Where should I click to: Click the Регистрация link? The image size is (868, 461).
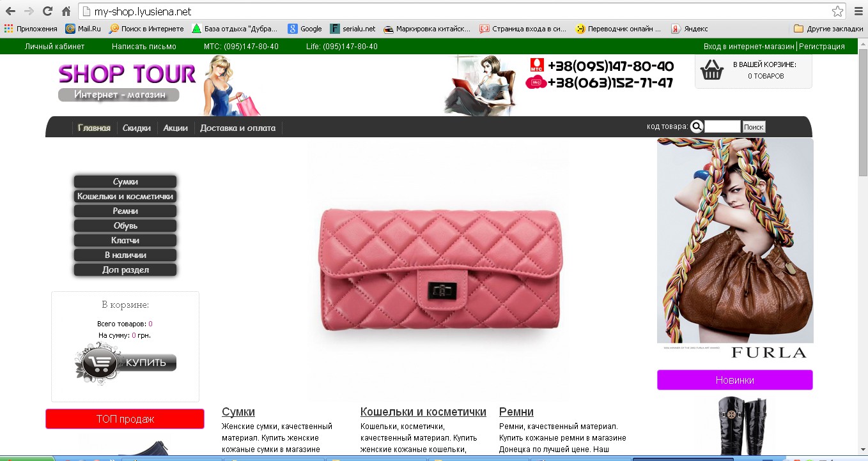pos(822,47)
